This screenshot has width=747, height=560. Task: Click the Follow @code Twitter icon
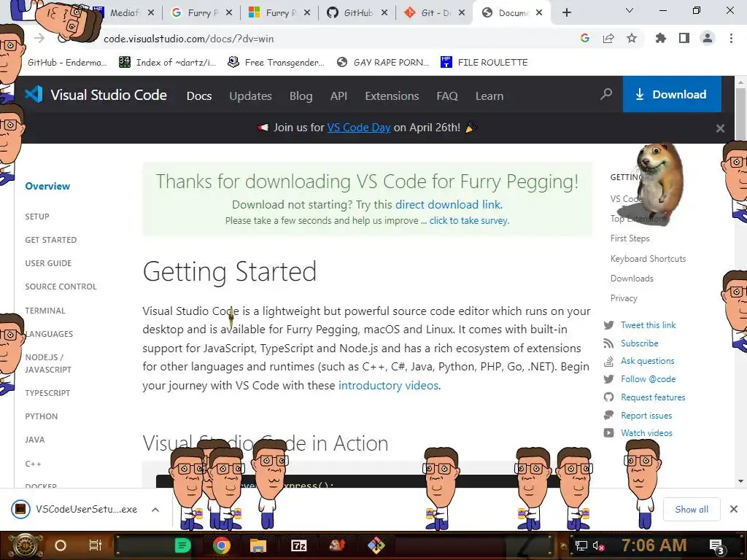[608, 379]
